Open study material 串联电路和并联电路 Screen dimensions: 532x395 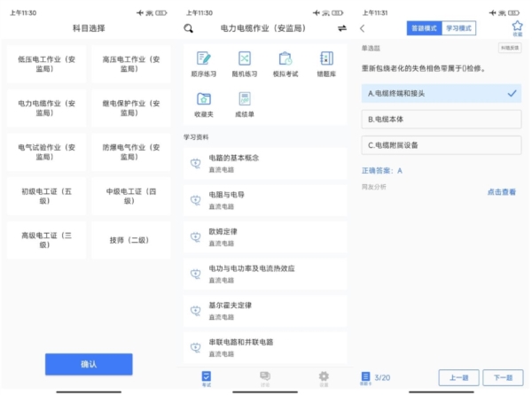[265, 347]
